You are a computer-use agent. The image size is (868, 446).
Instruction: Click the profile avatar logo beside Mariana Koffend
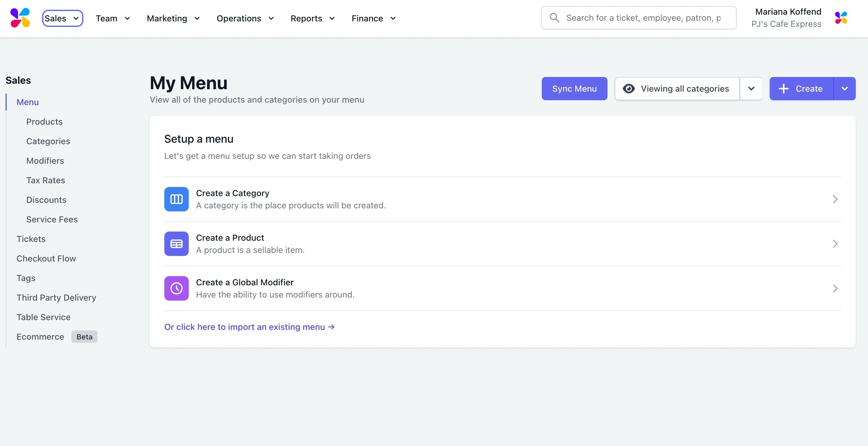coord(841,18)
